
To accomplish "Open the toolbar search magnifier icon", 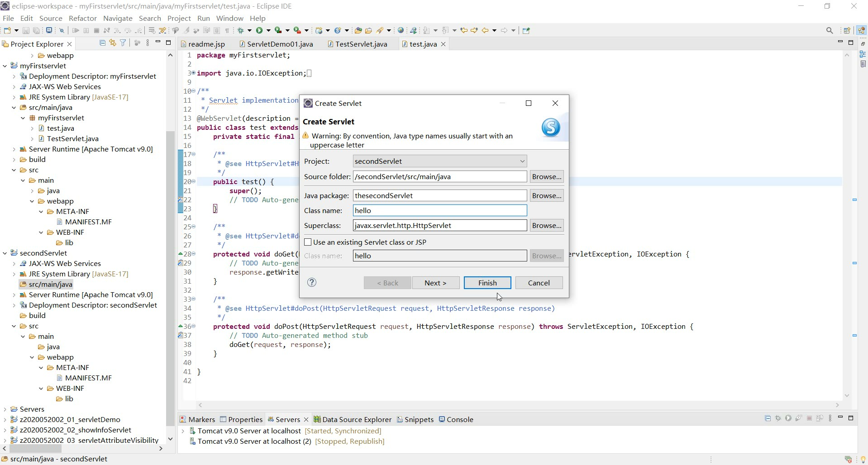I will 829,30.
